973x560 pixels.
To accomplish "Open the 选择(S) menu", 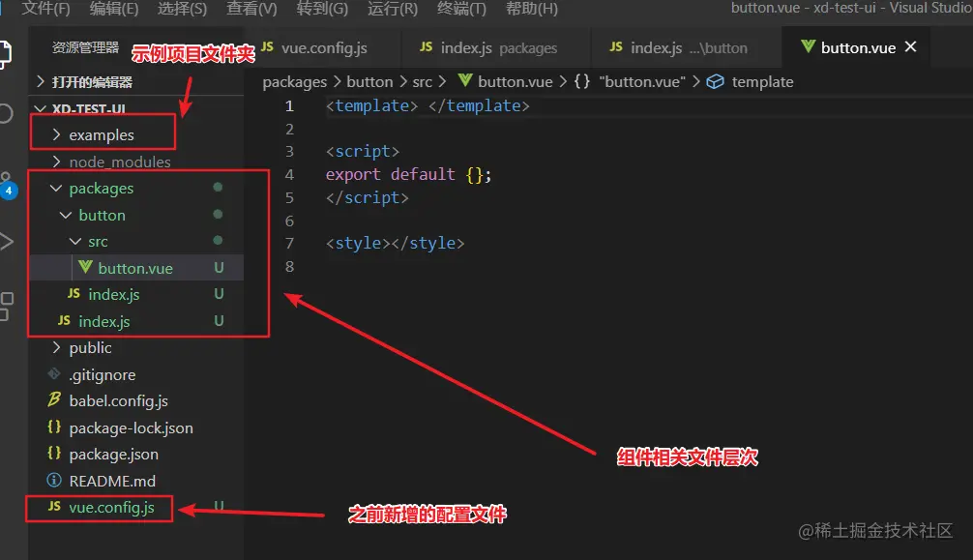I will pyautogui.click(x=182, y=9).
